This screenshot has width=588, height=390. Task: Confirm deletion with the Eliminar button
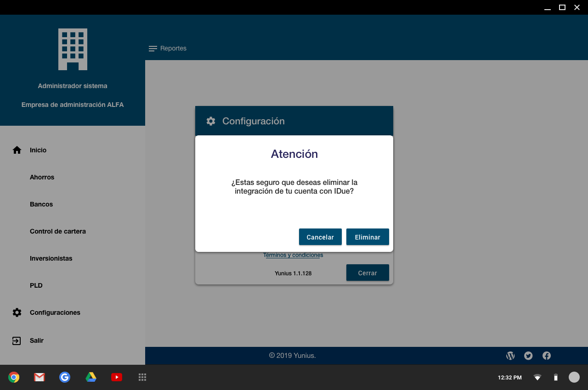click(x=367, y=237)
